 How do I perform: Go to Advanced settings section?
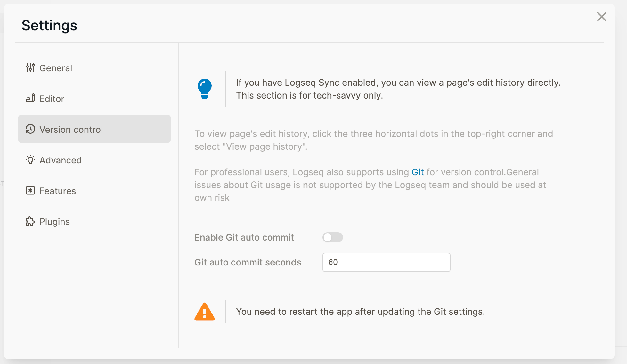click(x=61, y=160)
